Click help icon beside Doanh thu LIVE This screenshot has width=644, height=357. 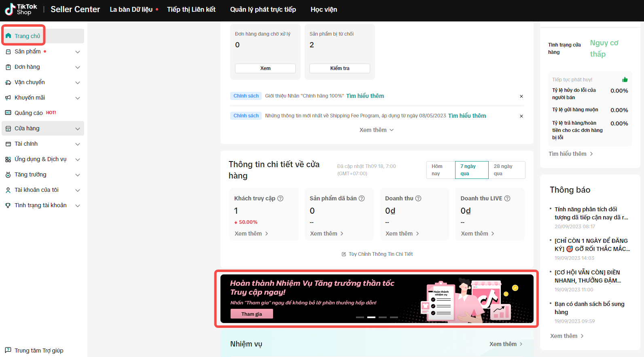(x=507, y=198)
